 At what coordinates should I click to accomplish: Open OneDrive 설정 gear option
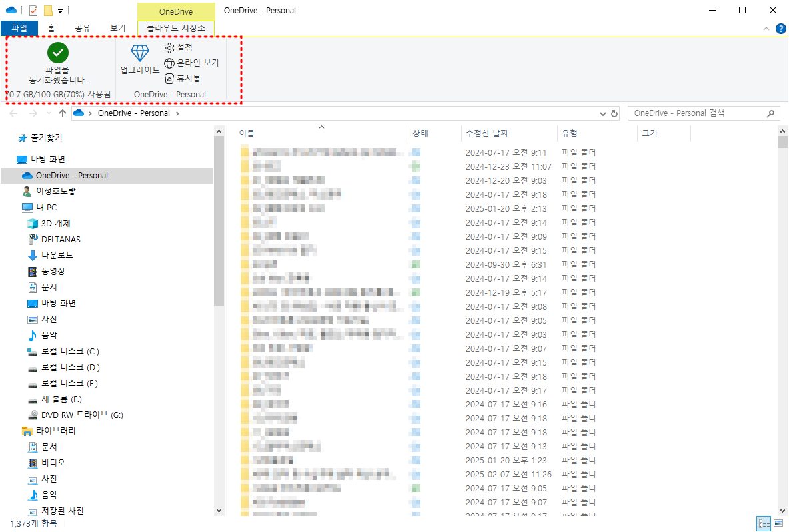[179, 47]
